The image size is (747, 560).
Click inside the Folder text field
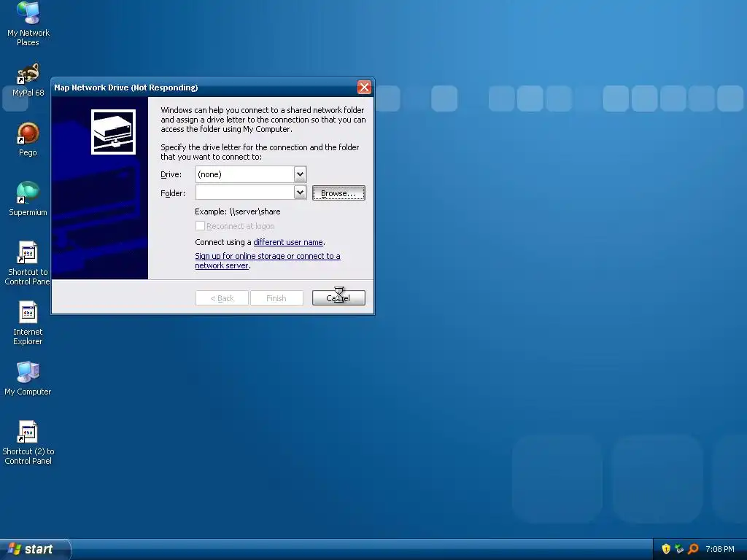(x=245, y=192)
